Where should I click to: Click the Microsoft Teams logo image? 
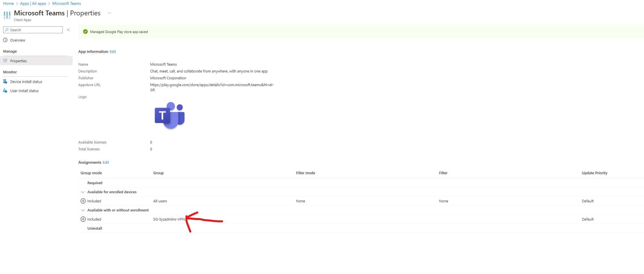tap(170, 115)
